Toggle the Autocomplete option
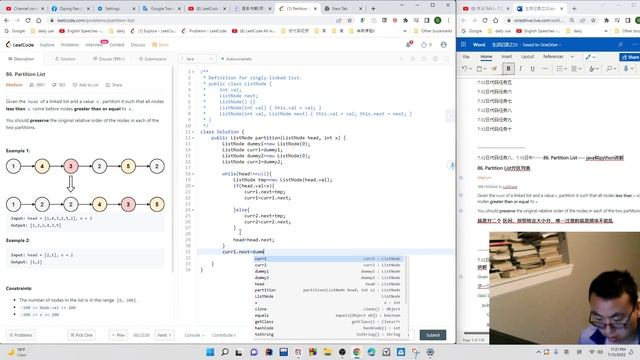The height and width of the screenshot is (360, 640). click(x=236, y=59)
